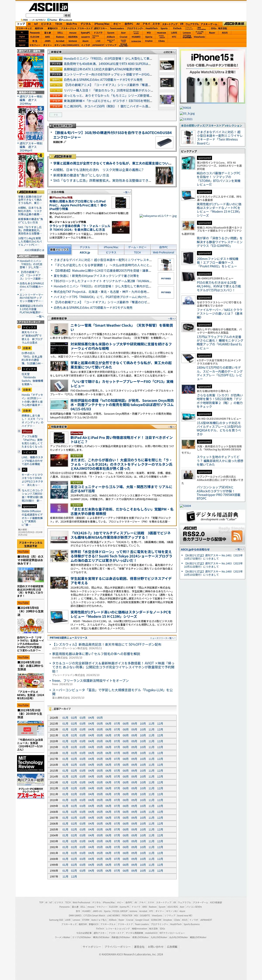Open AOTECH USB4 enclosure editor's pick article
Viewport: 262px width, 980px height.
point(112,135)
